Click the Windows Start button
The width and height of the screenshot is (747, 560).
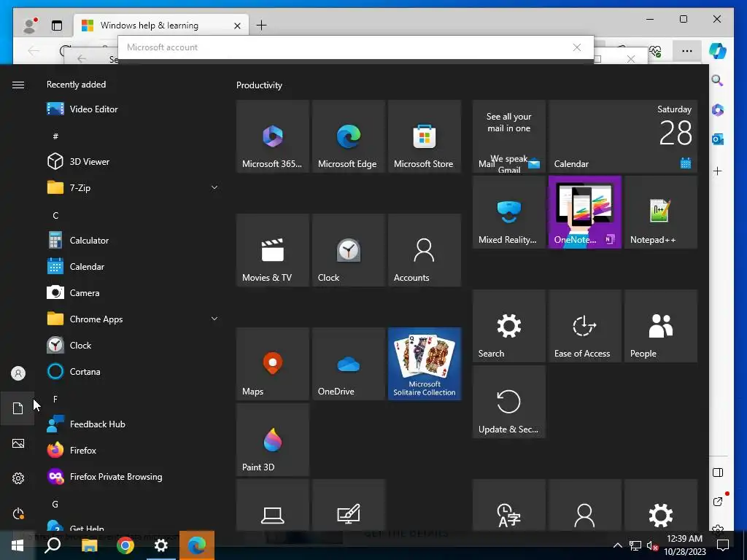coord(18,545)
